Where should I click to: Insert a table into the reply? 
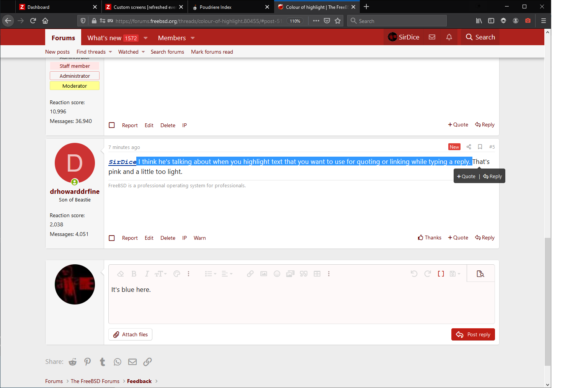tap(317, 274)
